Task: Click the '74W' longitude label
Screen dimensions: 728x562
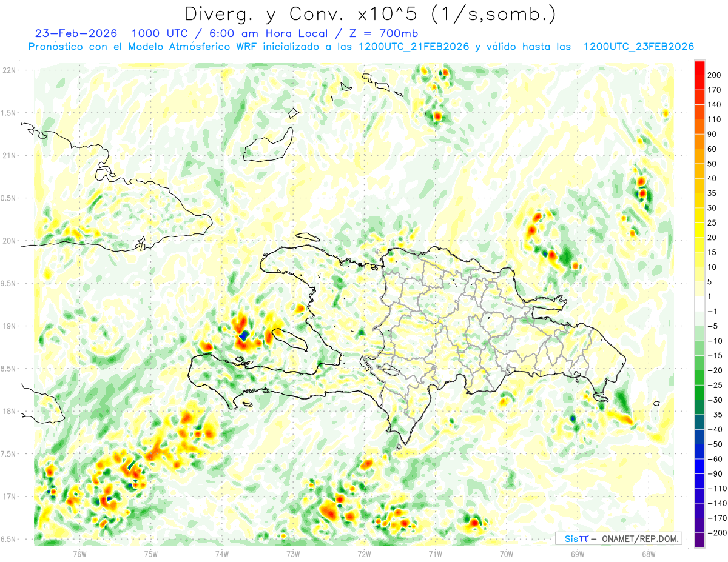Action: point(222,553)
